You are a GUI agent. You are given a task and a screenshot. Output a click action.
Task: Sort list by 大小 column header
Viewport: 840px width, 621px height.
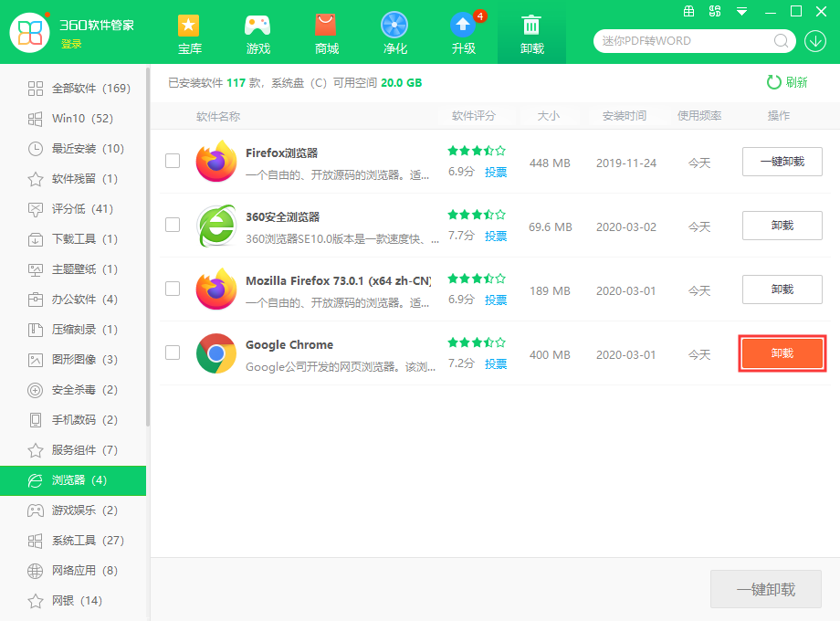tap(548, 116)
